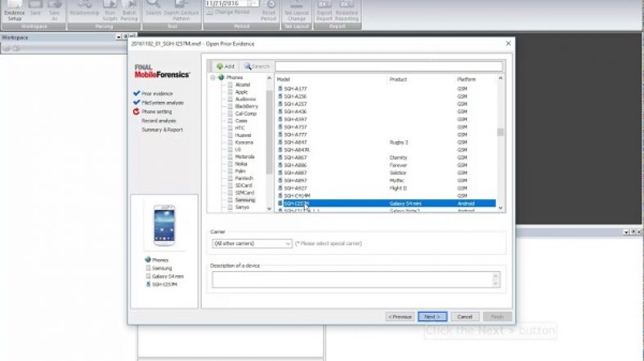Collapse the Phones tree node

[x=212, y=78]
